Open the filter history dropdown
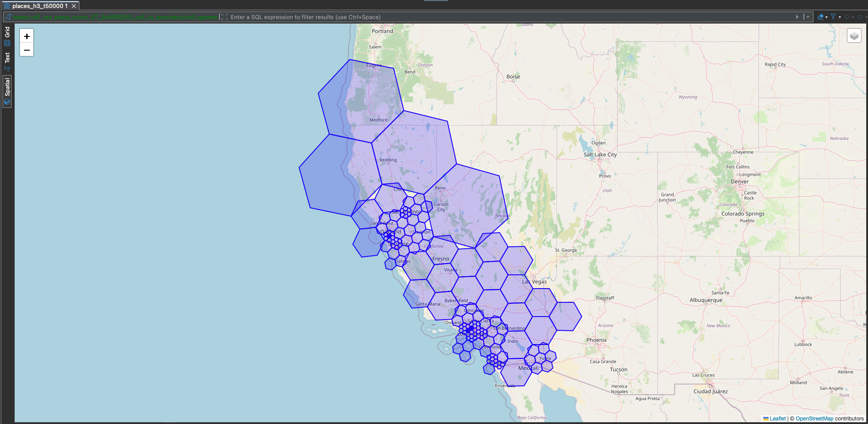868x424 pixels. coord(808,17)
